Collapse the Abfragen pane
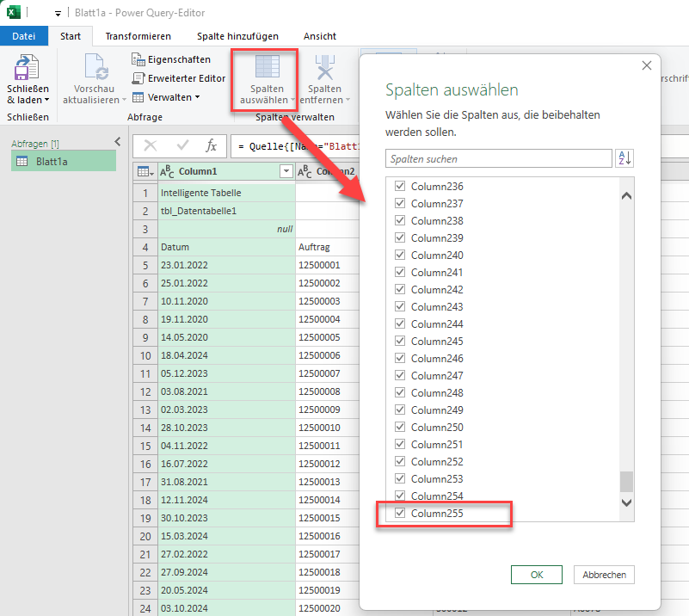 click(x=117, y=141)
